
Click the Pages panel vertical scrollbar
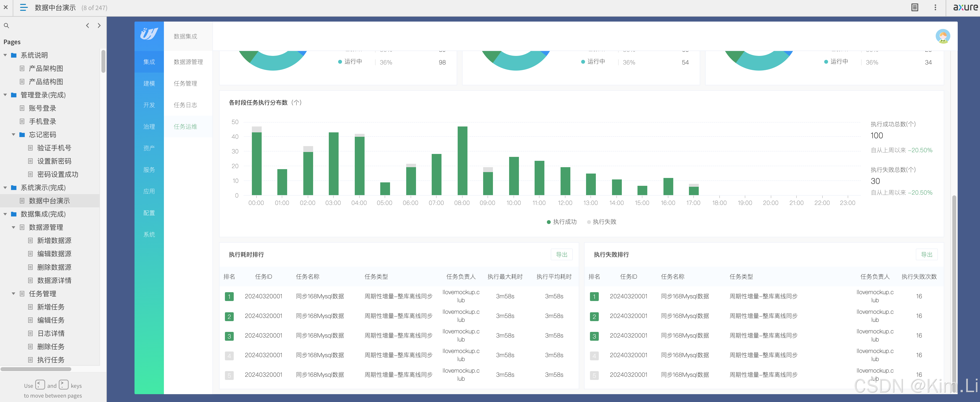103,61
